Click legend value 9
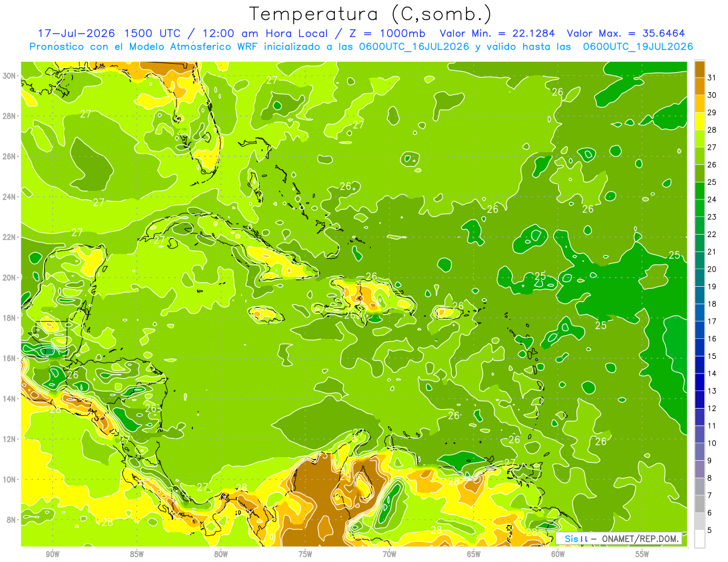Viewport: 728px width, 562px height. (x=710, y=461)
